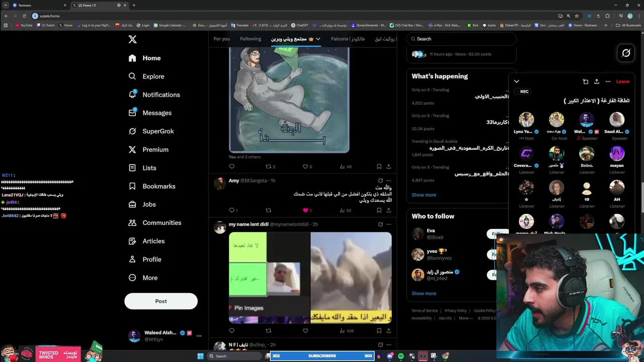Screen dimensions: 644x362
Task: Click speaker Saud Al avatar in Space
Action: point(617,120)
